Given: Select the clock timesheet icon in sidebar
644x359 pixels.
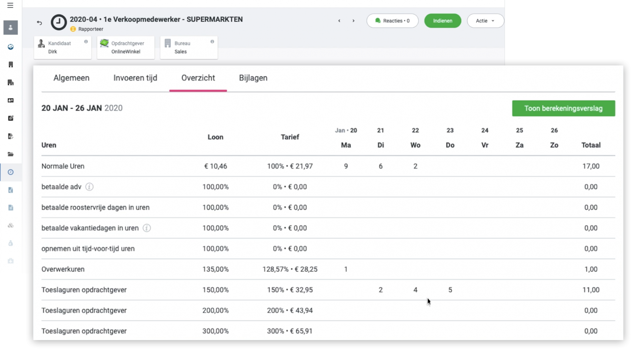Looking at the screenshot, I should [x=10, y=172].
